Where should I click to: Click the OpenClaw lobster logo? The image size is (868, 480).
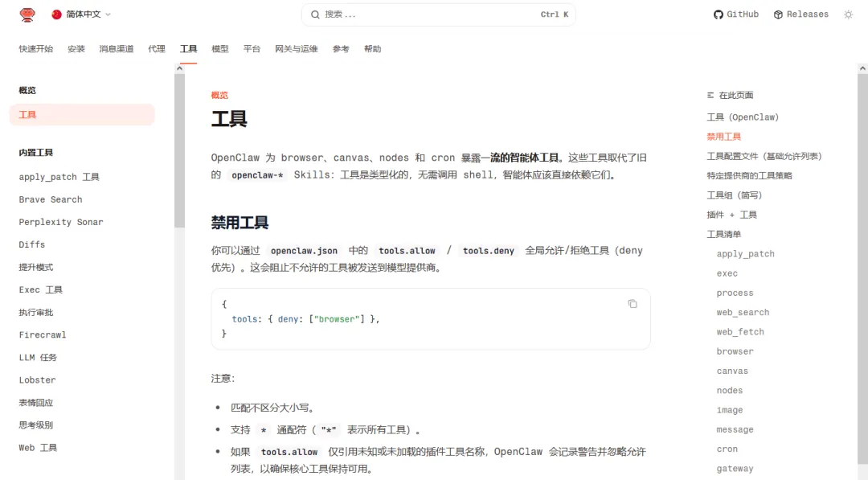click(x=27, y=14)
